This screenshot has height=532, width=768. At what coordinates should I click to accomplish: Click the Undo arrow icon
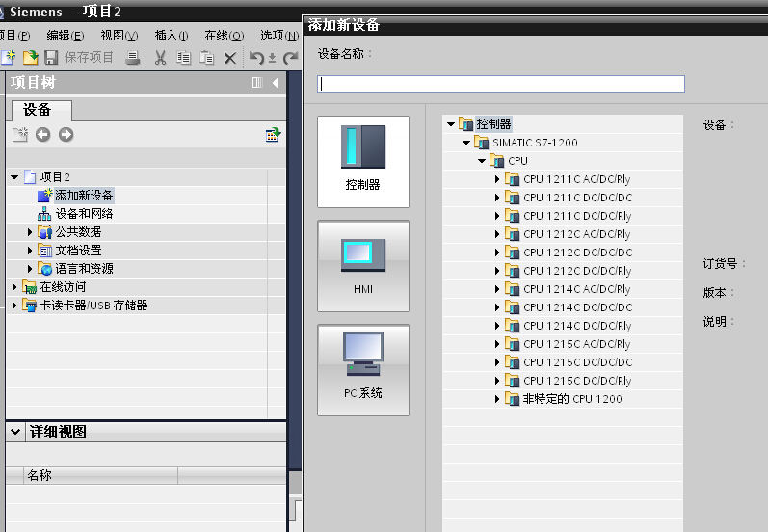(x=256, y=58)
